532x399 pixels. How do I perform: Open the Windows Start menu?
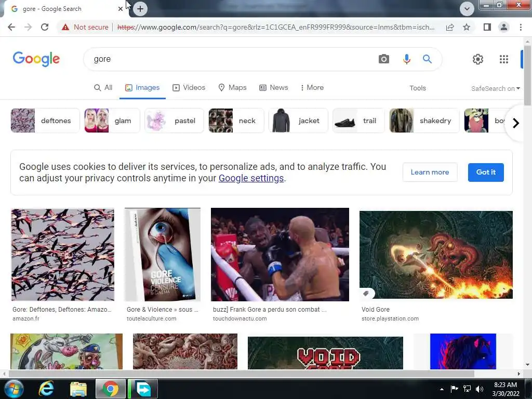click(14, 389)
